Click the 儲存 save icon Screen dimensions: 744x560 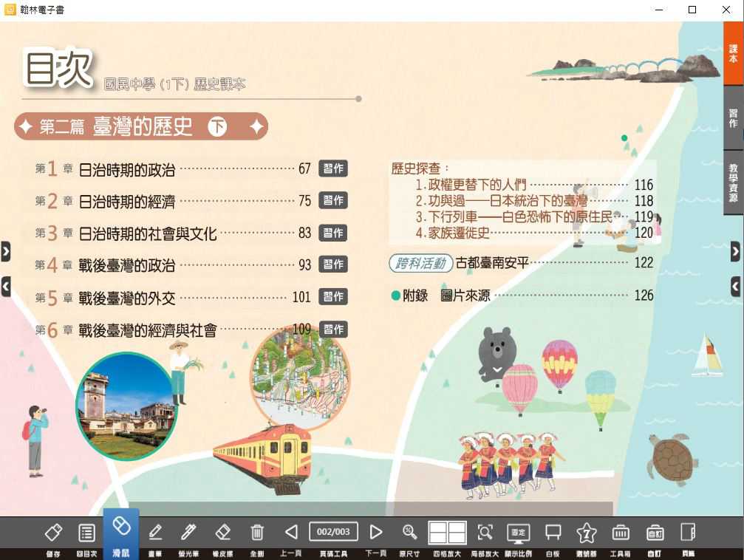click(53, 533)
